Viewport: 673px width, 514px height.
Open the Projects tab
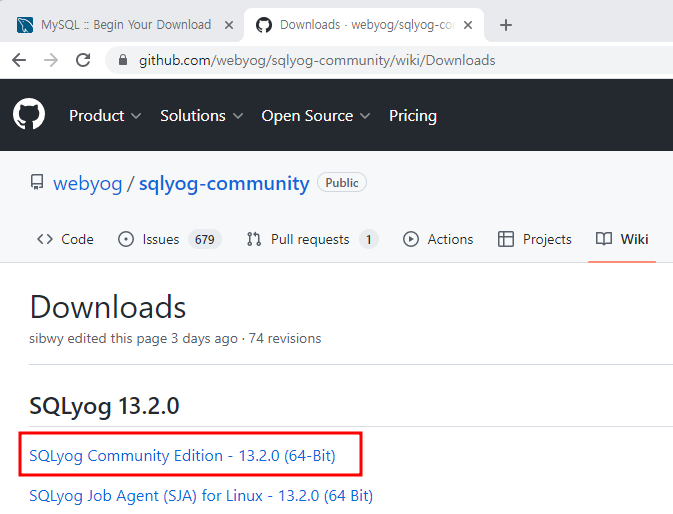click(534, 239)
